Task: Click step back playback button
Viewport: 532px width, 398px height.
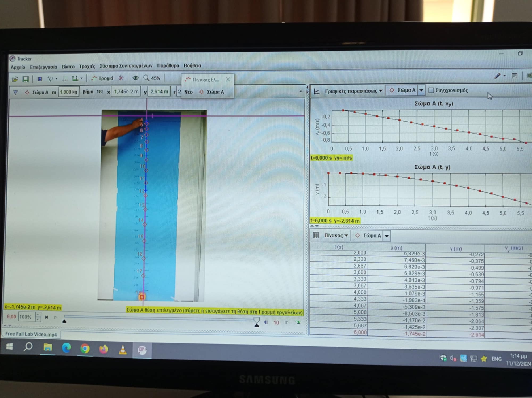Action: tap(266, 322)
